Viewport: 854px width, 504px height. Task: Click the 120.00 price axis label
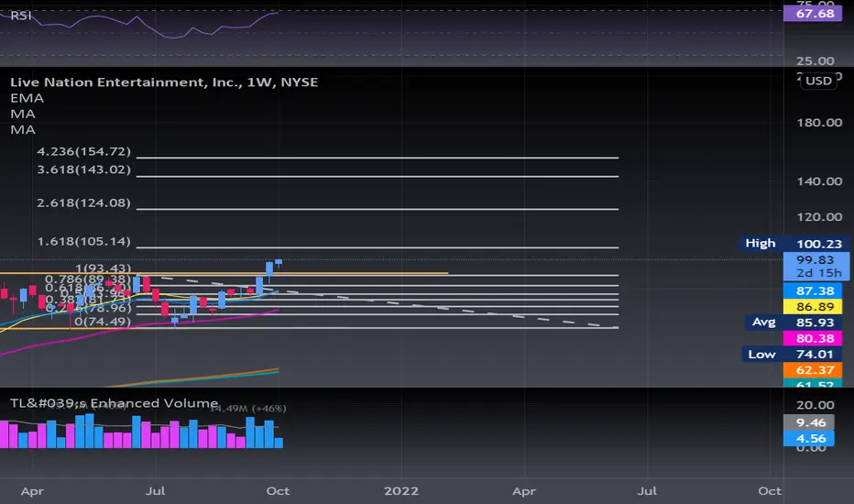tap(819, 217)
